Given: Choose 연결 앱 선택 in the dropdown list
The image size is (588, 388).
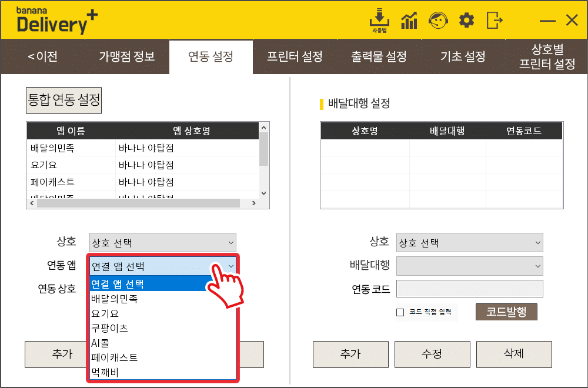Looking at the screenshot, I should point(163,284).
